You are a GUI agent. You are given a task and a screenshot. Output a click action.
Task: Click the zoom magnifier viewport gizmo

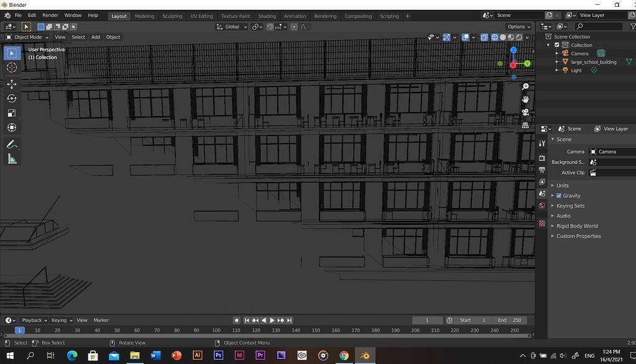525,86
